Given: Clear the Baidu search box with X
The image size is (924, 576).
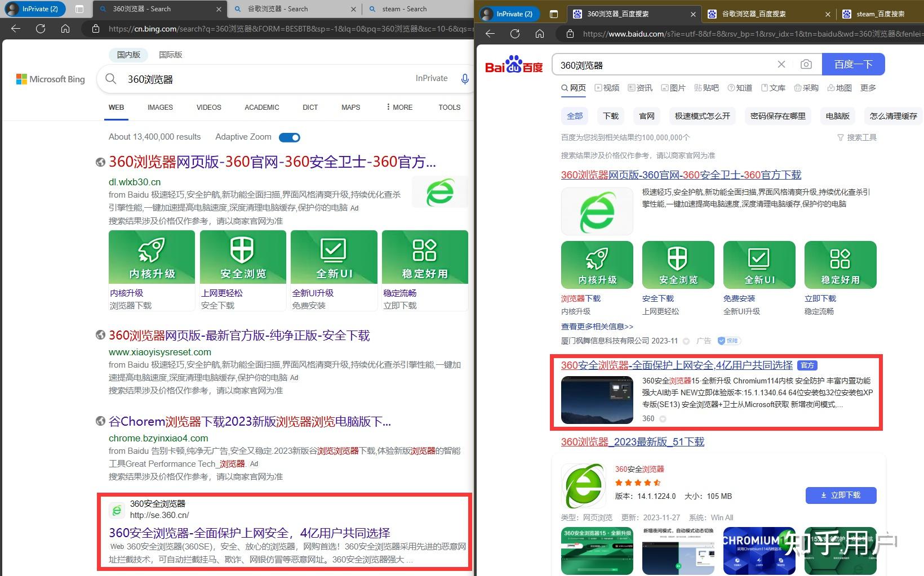Looking at the screenshot, I should pos(781,64).
